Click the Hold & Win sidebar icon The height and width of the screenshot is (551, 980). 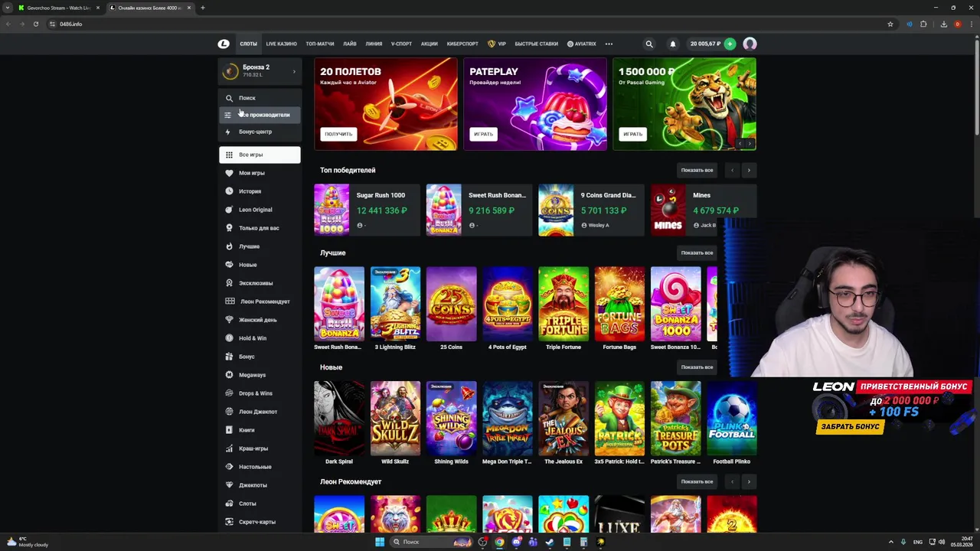click(229, 338)
